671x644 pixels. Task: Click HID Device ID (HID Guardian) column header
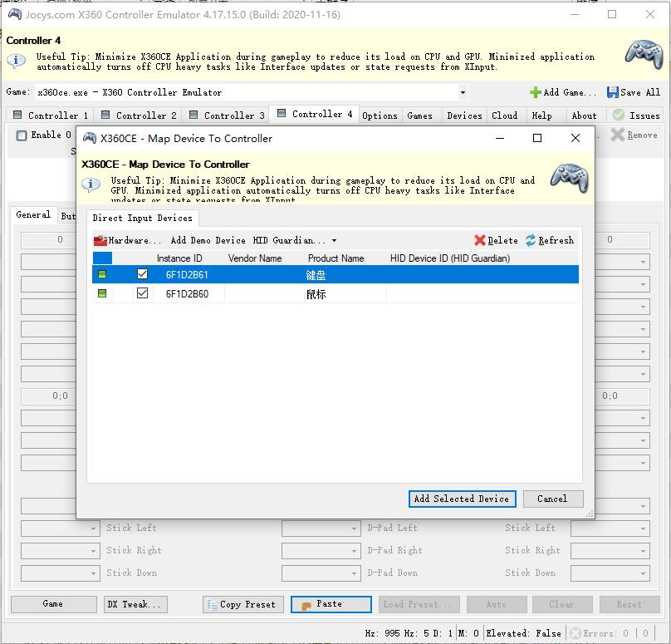(450, 258)
